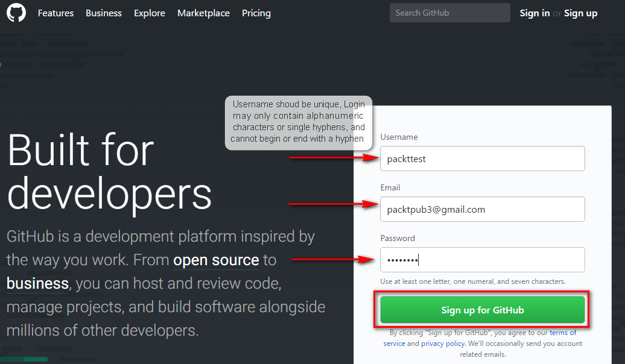Open the Features menu item
Screen dimensions: 625x364
56,13
